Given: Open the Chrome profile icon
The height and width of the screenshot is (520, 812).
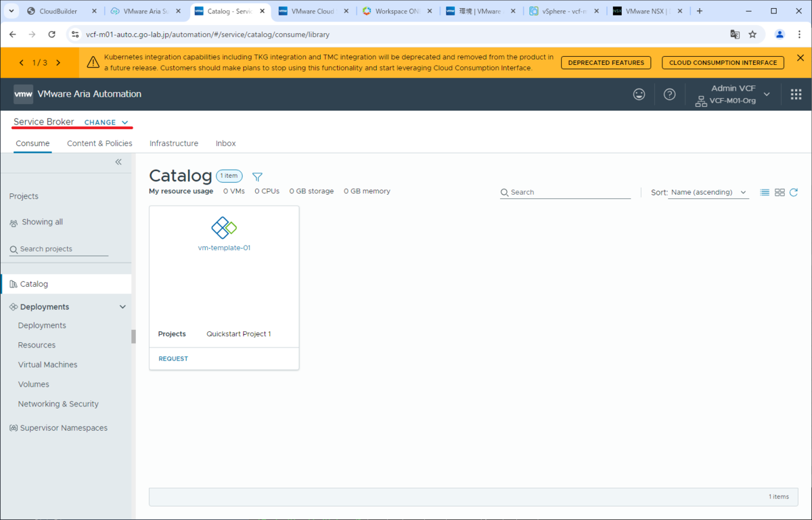Looking at the screenshot, I should (x=780, y=34).
